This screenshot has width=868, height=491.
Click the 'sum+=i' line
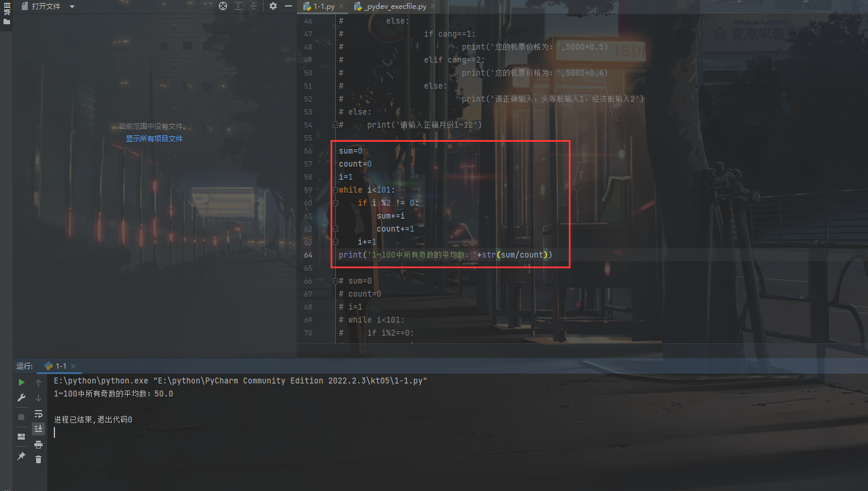tap(391, 216)
